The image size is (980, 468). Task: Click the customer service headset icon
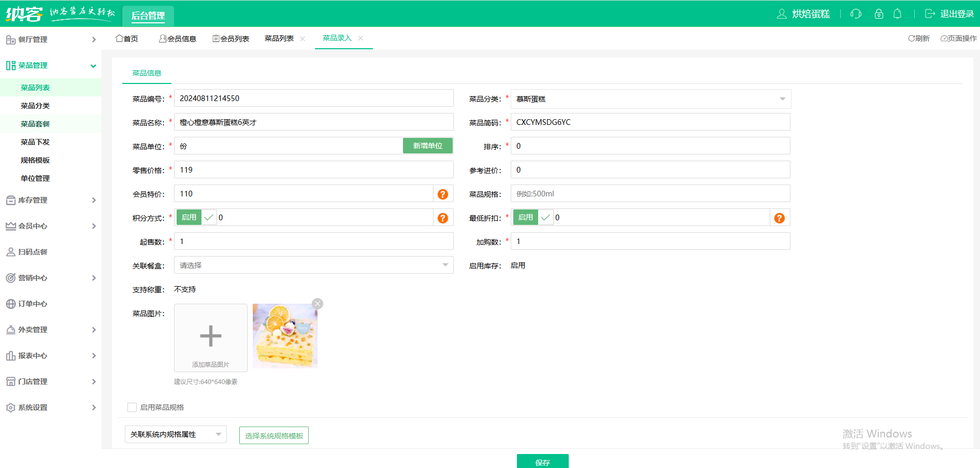pyautogui.click(x=856, y=14)
